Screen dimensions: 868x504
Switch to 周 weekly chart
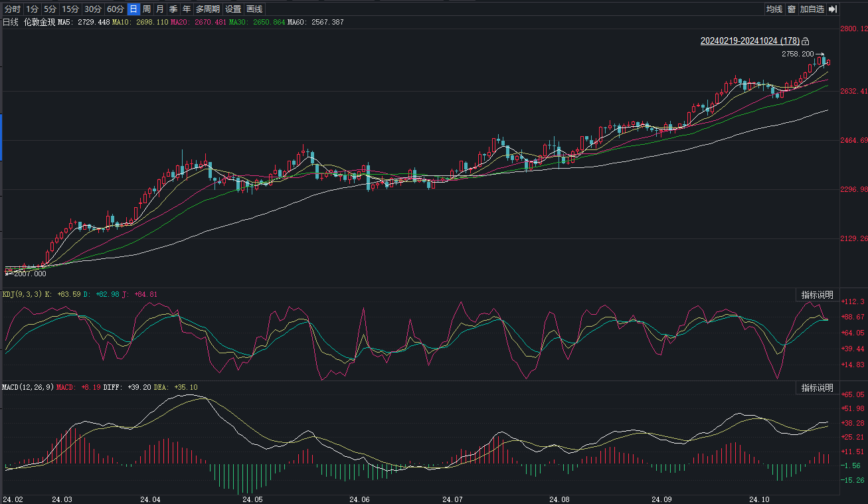147,9
